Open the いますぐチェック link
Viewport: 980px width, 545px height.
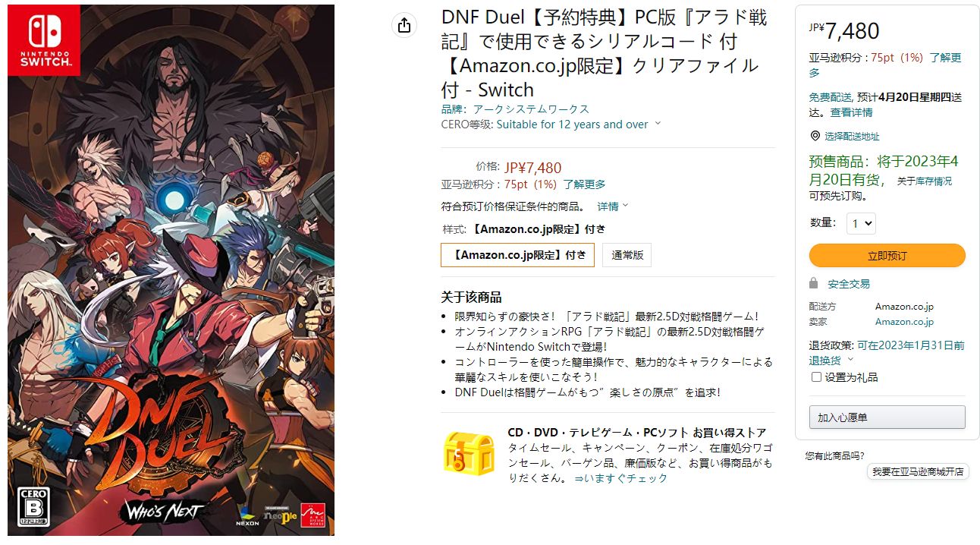tap(621, 478)
